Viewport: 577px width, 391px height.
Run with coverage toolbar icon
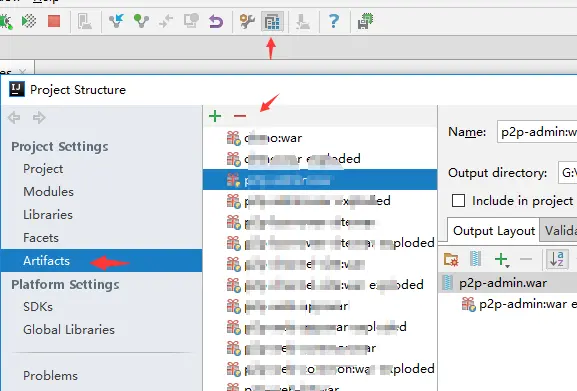29,21
